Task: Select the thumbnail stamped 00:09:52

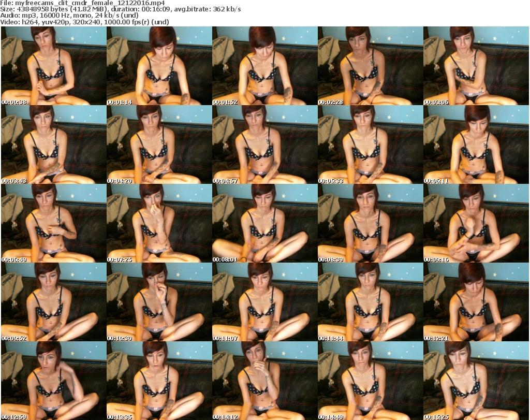Action: 54,302
